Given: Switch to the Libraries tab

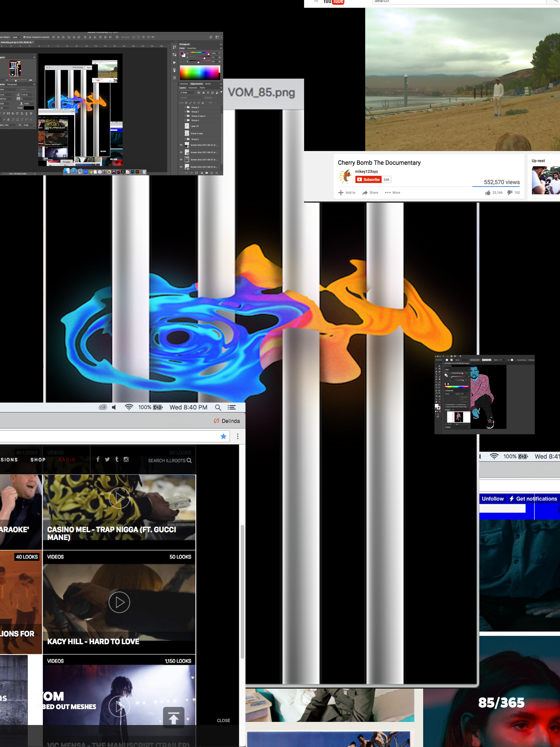Looking at the screenshot, I should (184, 84).
